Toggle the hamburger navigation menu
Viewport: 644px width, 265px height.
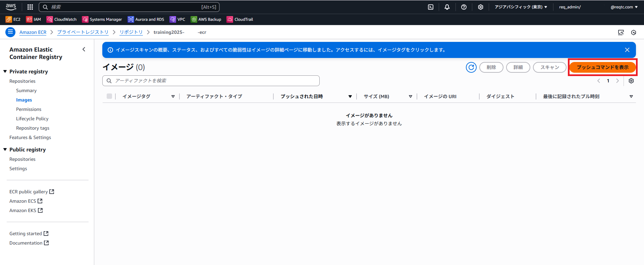coord(10,32)
